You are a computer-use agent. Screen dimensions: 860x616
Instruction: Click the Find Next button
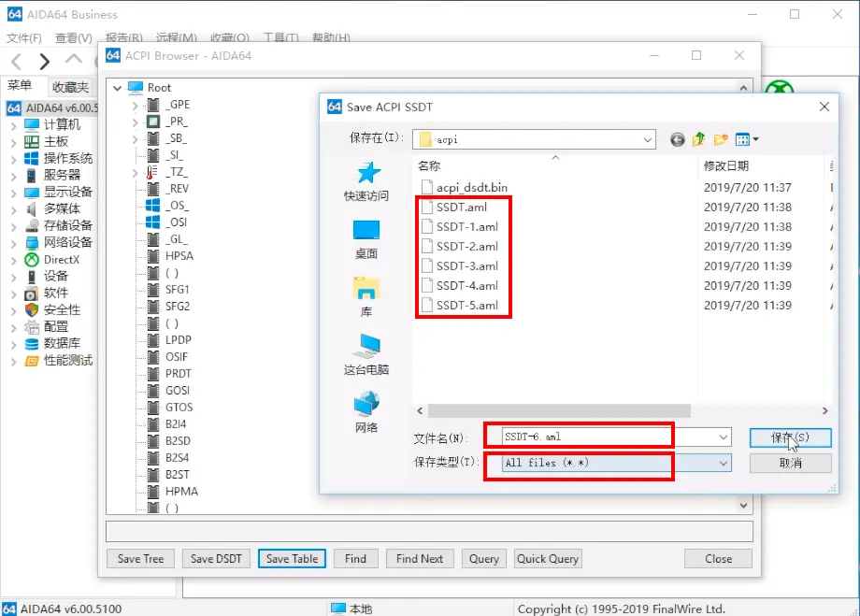420,559
